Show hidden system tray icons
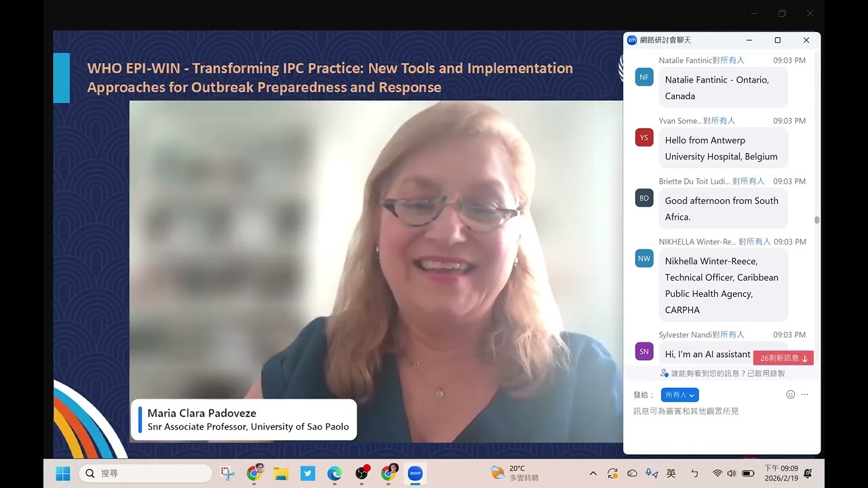 click(593, 473)
